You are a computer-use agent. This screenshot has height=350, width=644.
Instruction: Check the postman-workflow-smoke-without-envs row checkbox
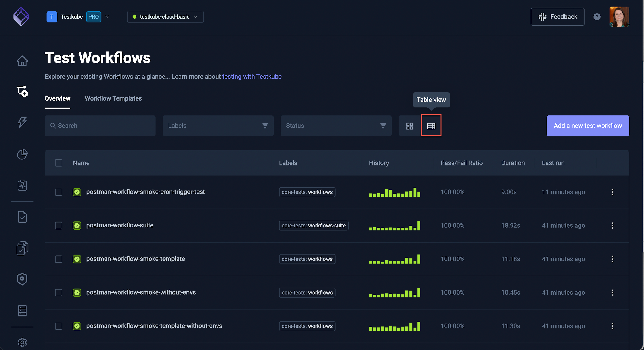click(x=58, y=292)
